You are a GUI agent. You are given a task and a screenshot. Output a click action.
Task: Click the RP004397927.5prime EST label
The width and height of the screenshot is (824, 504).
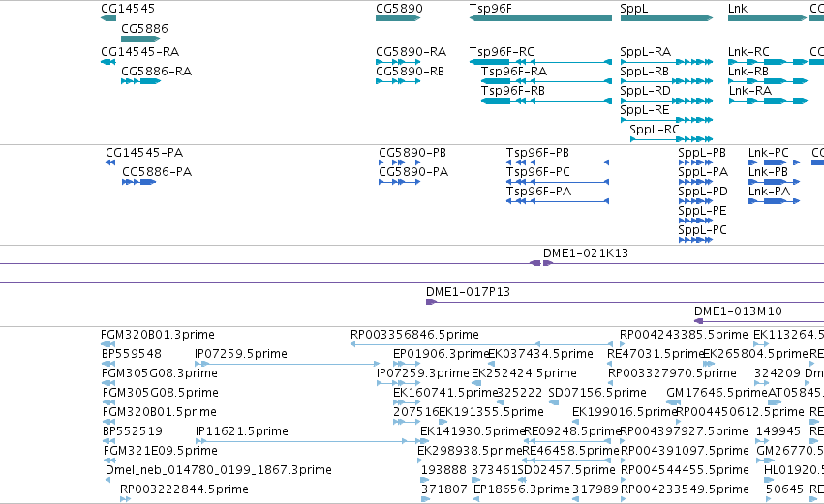pyautogui.click(x=685, y=432)
